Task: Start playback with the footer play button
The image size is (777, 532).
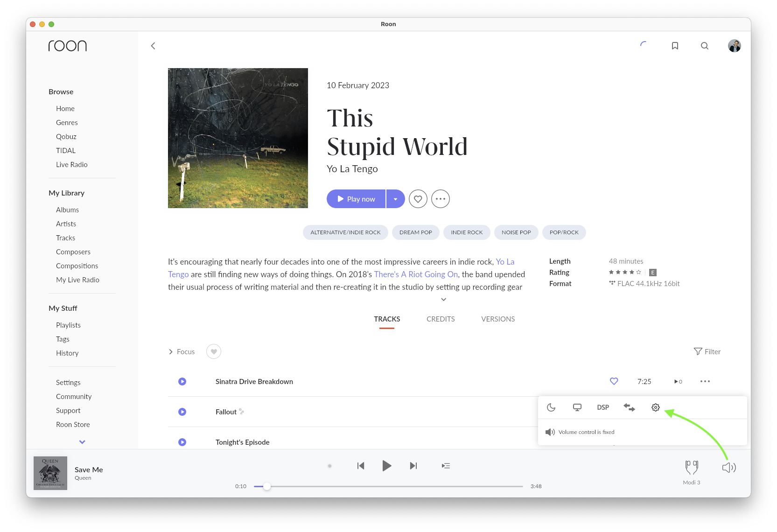Action: 387,466
